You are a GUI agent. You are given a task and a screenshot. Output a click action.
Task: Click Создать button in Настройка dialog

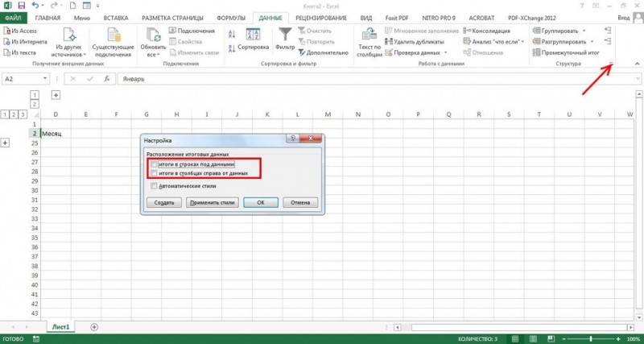point(164,203)
